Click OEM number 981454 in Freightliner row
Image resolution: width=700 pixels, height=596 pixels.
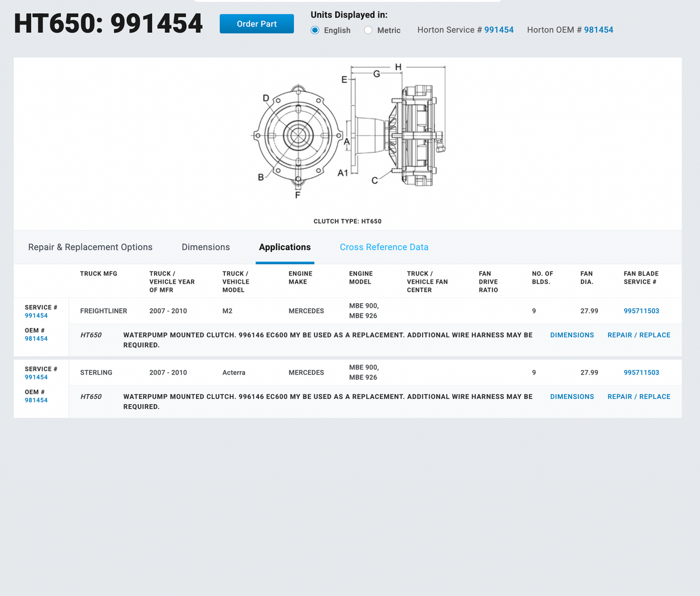tap(36, 339)
